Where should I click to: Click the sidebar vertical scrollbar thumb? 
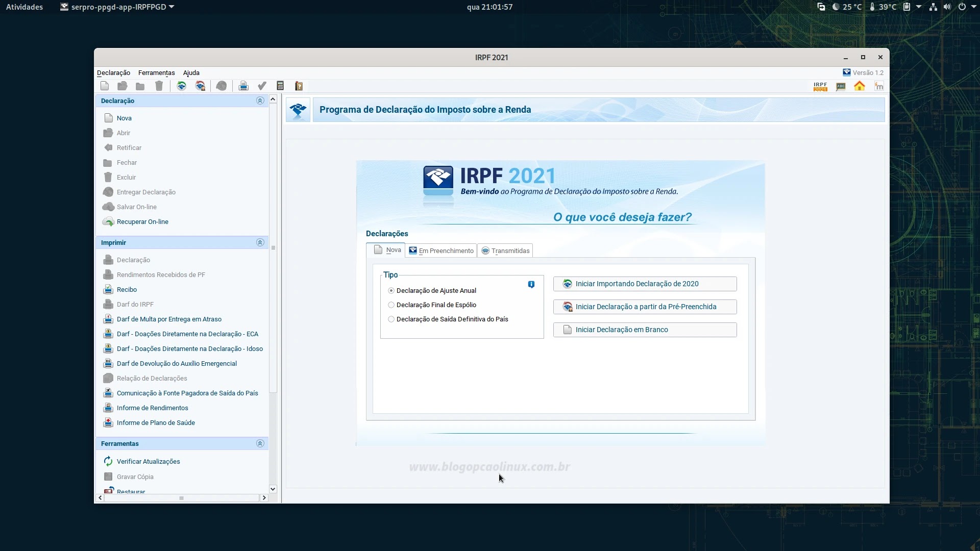coord(273,248)
